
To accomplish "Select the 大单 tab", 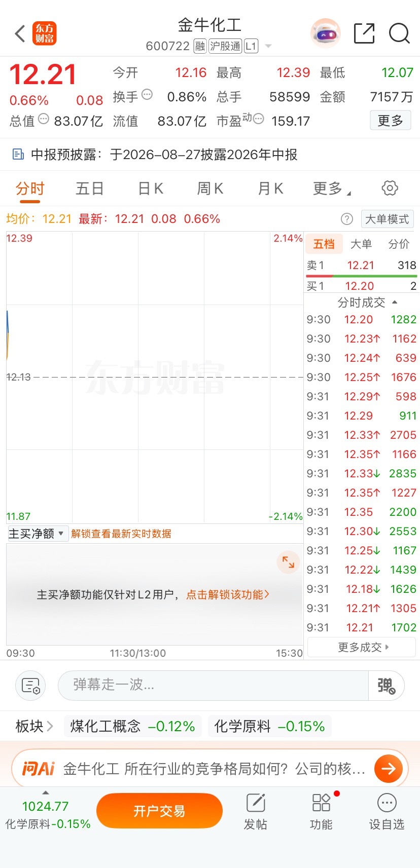I will click(361, 244).
